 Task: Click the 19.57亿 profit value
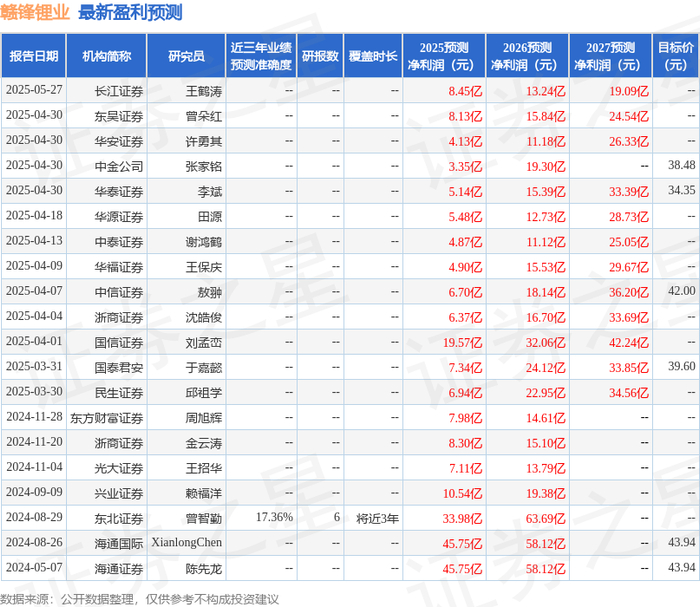pyautogui.click(x=462, y=343)
